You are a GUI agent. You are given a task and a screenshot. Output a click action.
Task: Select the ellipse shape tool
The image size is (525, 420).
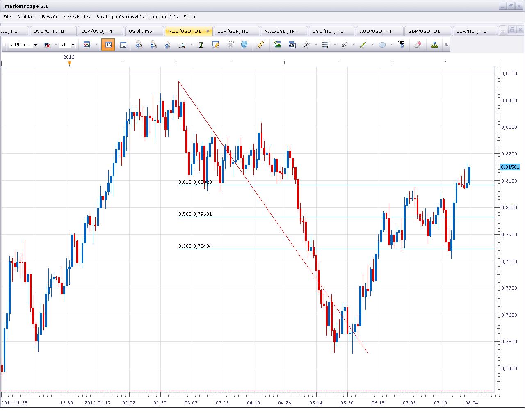tap(382, 45)
